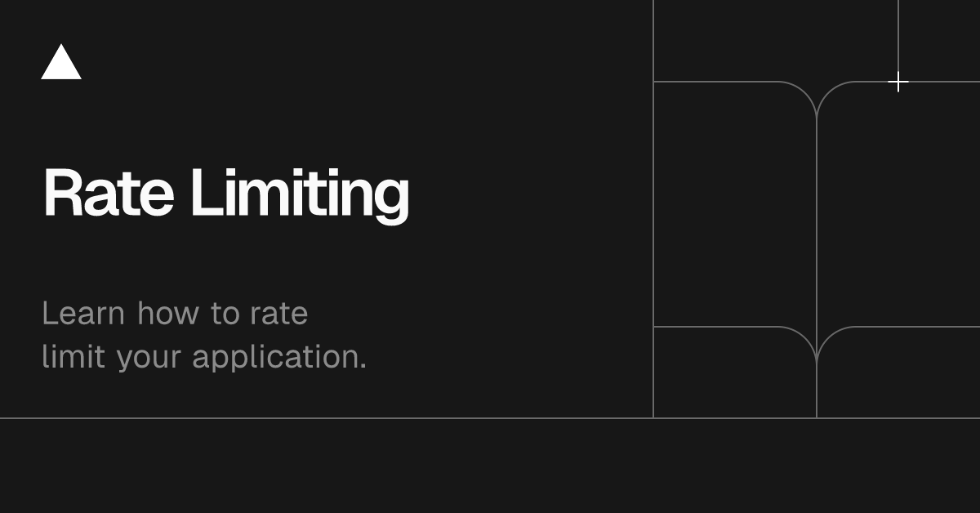Image resolution: width=980 pixels, height=513 pixels.
Task: Click the word "your" in the subtitle
Action: pos(149,360)
